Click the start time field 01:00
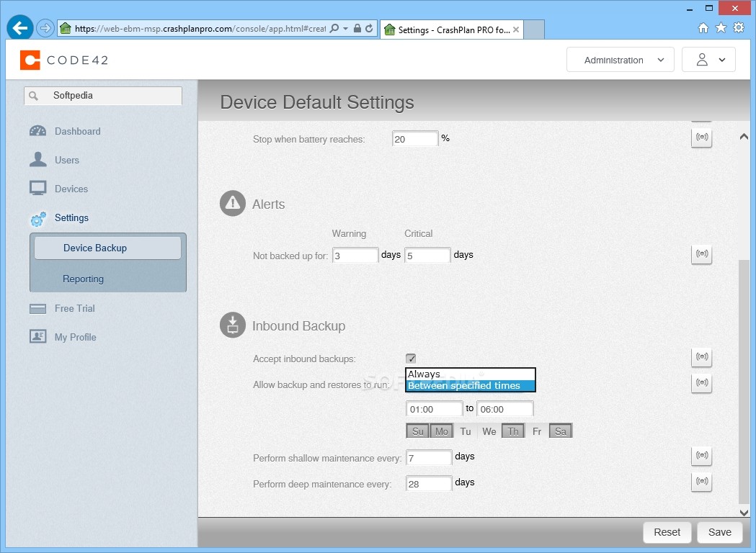This screenshot has width=756, height=553. tap(435, 409)
